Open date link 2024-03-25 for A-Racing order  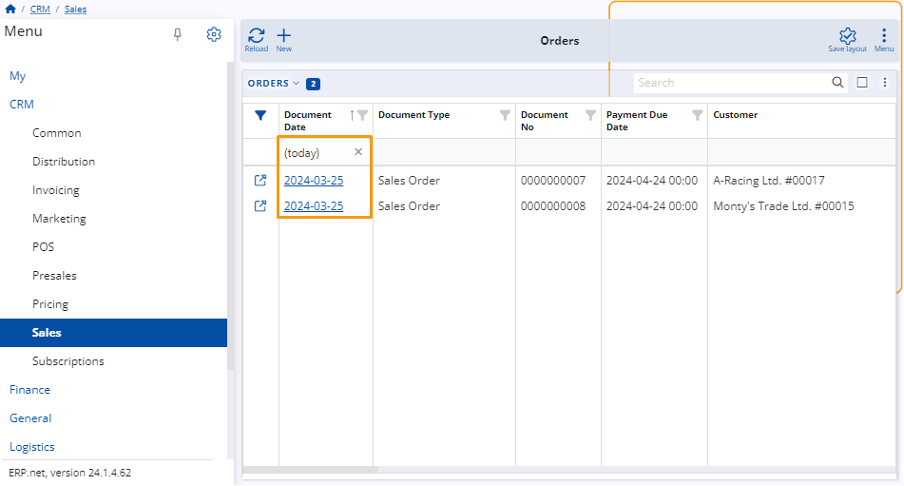click(x=314, y=180)
